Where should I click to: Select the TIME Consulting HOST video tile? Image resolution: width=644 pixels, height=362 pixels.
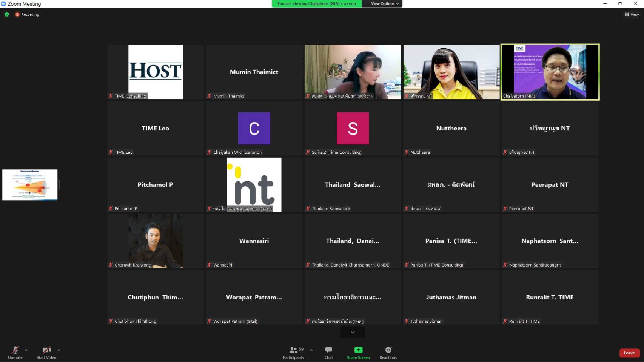click(156, 72)
